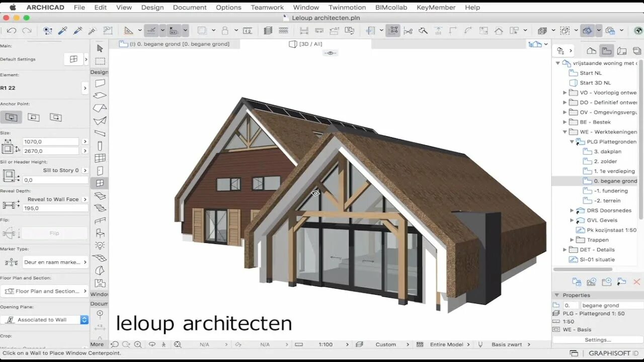
Task: Click the Magic Wand icon
Action: [x=93, y=31]
